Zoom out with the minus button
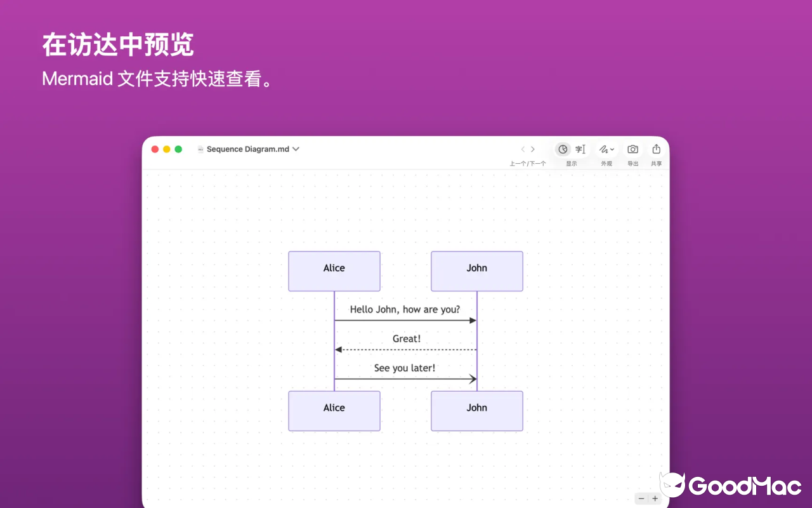Image resolution: width=812 pixels, height=508 pixels. coord(641,499)
